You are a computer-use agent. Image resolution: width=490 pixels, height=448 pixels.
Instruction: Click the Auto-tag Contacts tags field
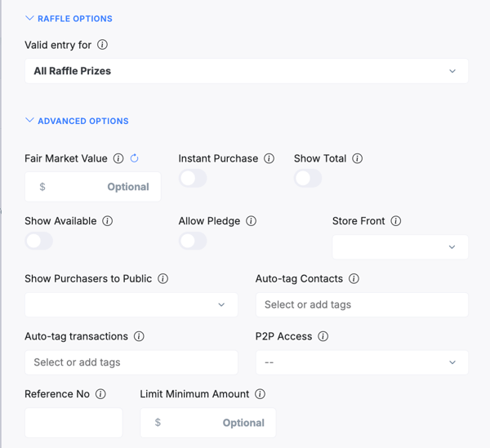point(362,304)
